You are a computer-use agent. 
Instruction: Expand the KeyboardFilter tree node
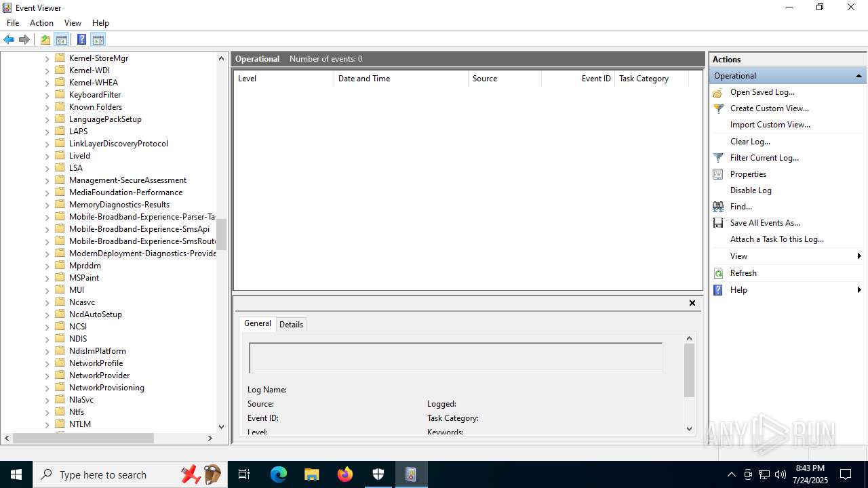coord(47,95)
